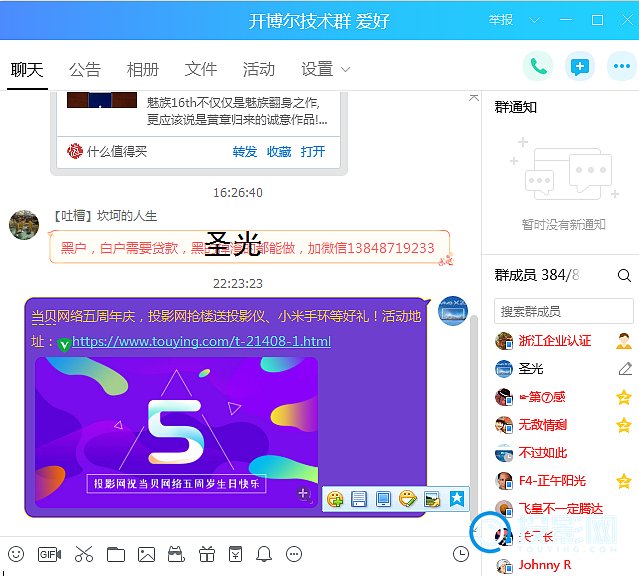
Task: Click star badge beside 第⑦感
Action: (624, 397)
